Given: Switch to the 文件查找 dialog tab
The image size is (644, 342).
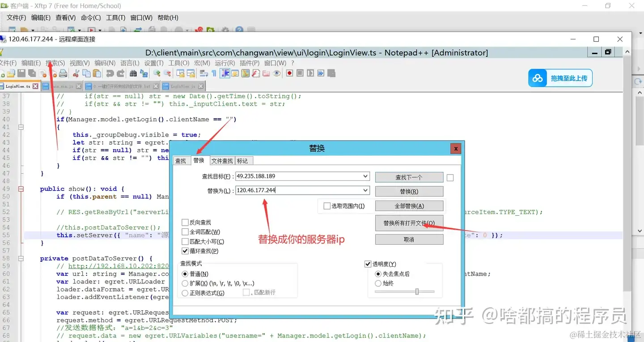Looking at the screenshot, I should click(x=222, y=161).
